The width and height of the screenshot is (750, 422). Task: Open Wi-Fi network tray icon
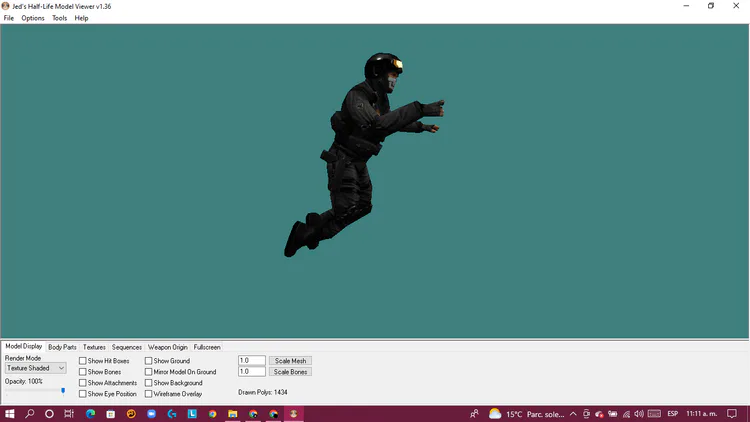point(626,414)
